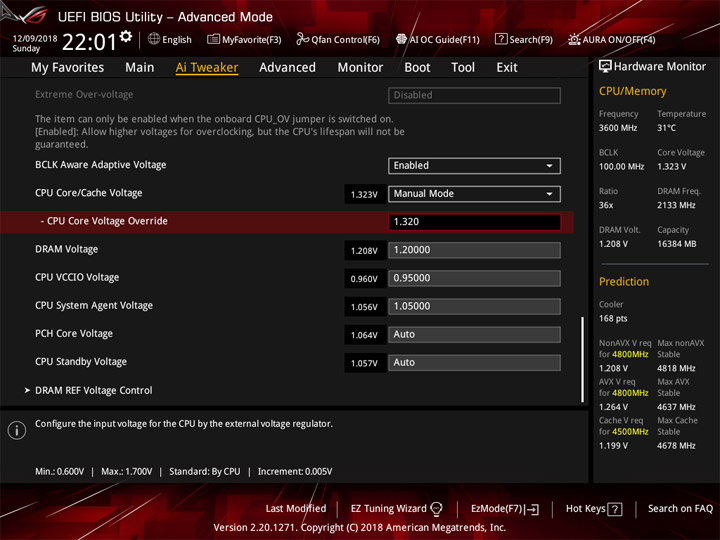Open Search on FAQ link
Viewport: 720px width, 540px height.
coord(680,509)
